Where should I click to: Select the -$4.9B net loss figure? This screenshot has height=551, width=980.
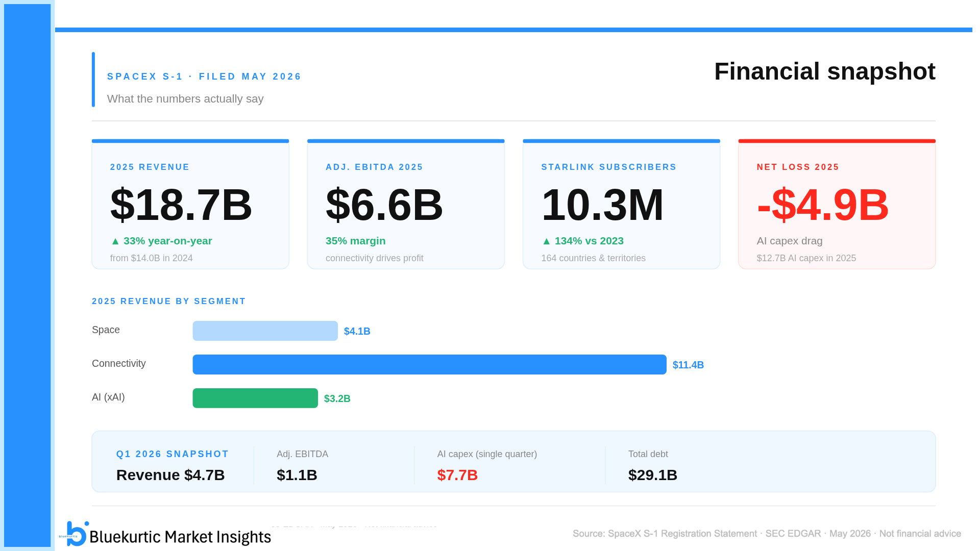click(x=822, y=205)
